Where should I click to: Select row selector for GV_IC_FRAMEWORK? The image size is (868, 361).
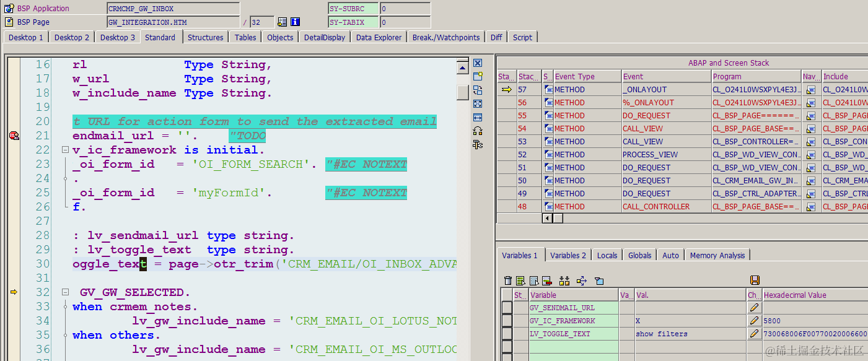coord(507,321)
